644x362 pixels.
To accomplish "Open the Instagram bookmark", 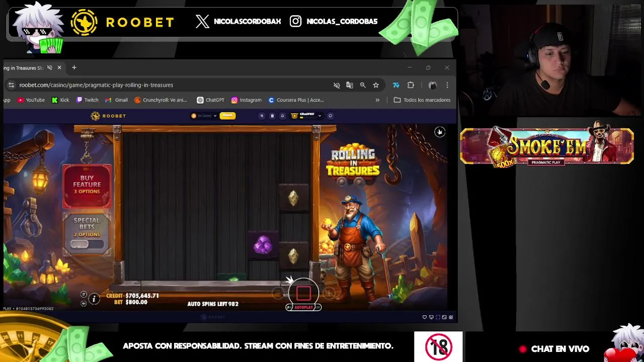I will click(246, 100).
